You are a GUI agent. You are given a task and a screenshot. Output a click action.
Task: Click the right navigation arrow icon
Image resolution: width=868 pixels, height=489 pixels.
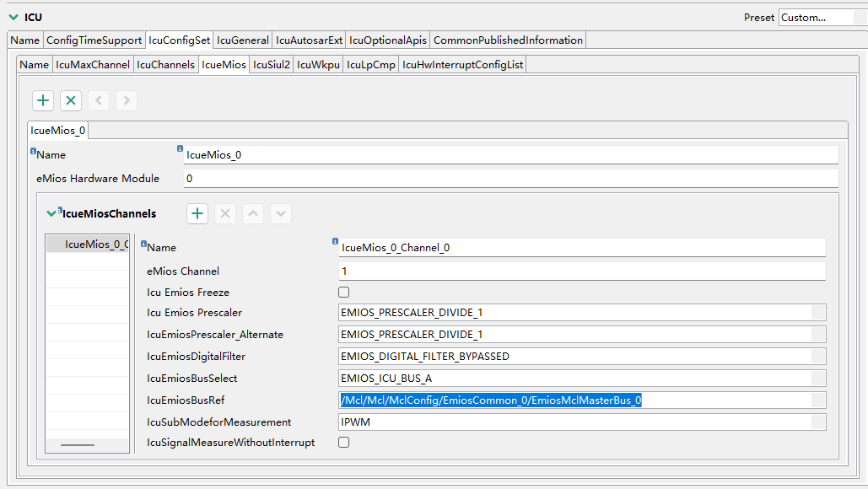point(126,100)
